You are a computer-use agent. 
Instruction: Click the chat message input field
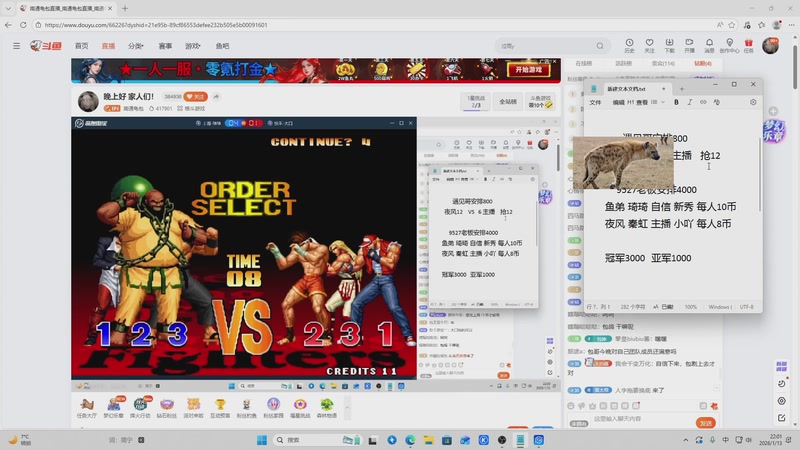pos(642,419)
